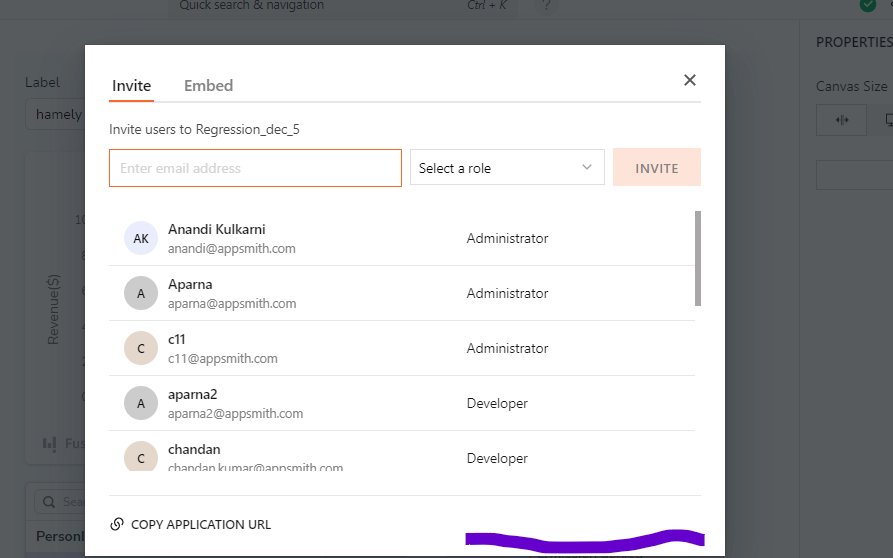The image size is (893, 558).
Task: Click the c11 user avatar
Action: (x=141, y=348)
